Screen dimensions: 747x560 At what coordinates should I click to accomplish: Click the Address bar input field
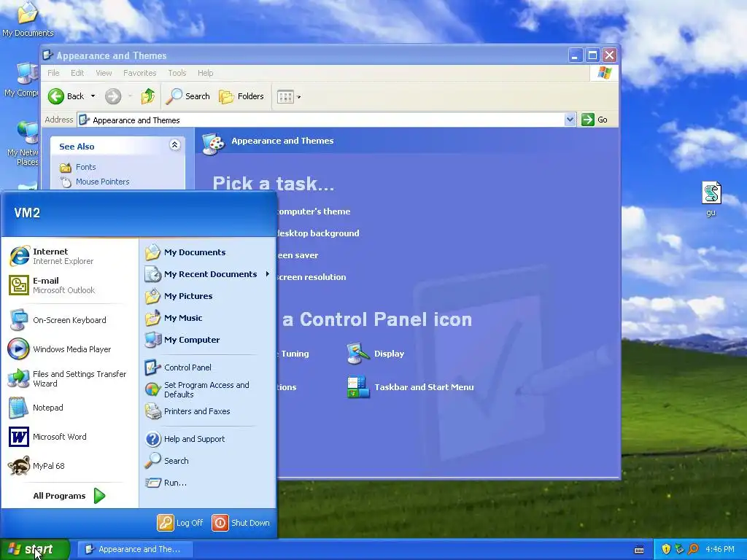pos(321,120)
